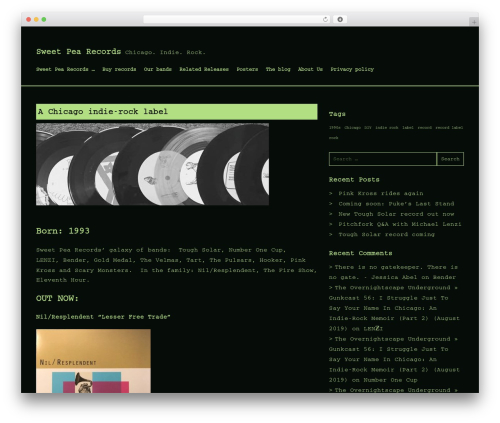500x423 pixels.
Task: Open the Nil/Resplendent "Lesser Free Trade" link
Action: click(x=103, y=317)
